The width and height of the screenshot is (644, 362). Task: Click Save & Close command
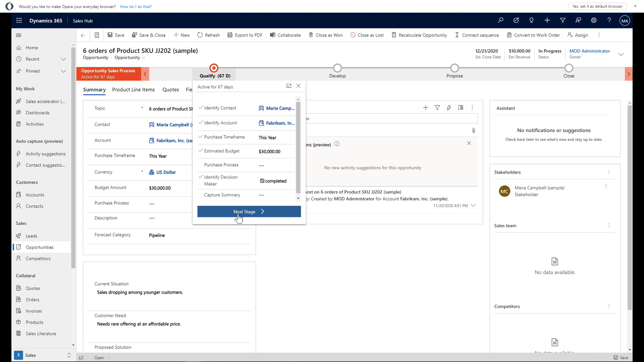[149, 35]
